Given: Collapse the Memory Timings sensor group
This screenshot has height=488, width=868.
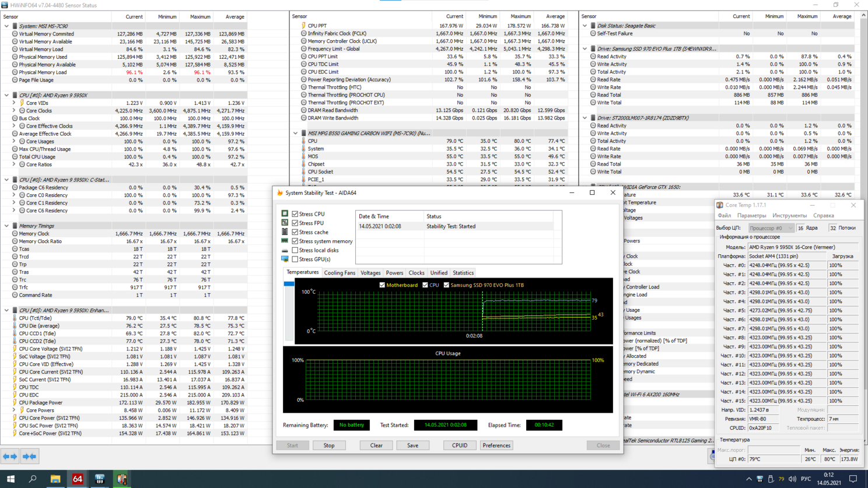Looking at the screenshot, I should coord(6,226).
